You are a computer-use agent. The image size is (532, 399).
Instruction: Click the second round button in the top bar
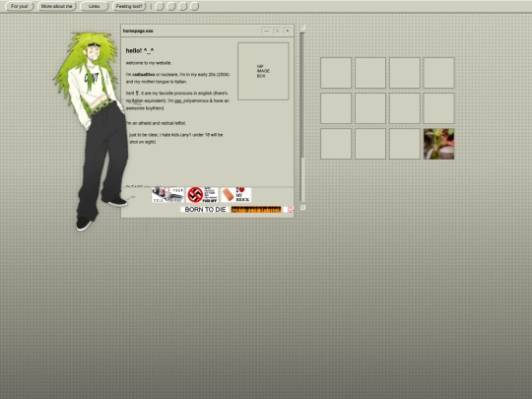tap(171, 6)
